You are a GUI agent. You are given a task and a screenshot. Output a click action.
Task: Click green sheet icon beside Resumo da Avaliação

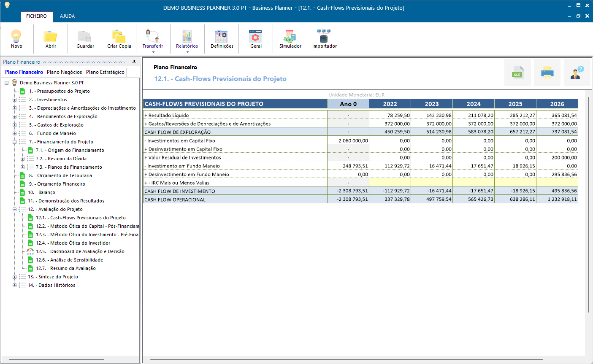click(30, 268)
